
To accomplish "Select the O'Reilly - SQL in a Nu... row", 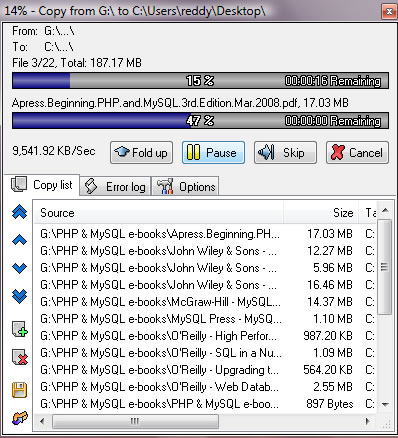I will [205, 353].
